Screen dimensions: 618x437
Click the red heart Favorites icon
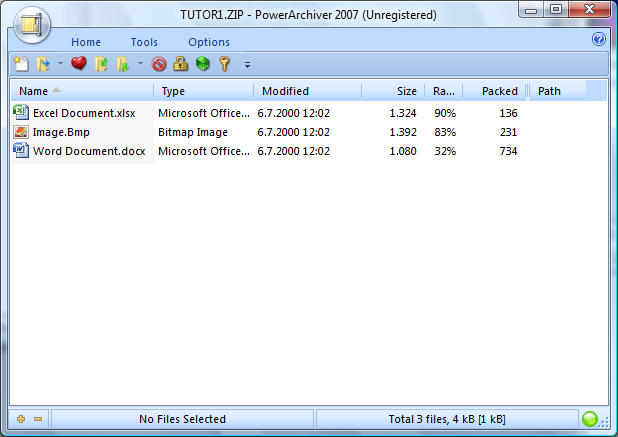pos(79,63)
